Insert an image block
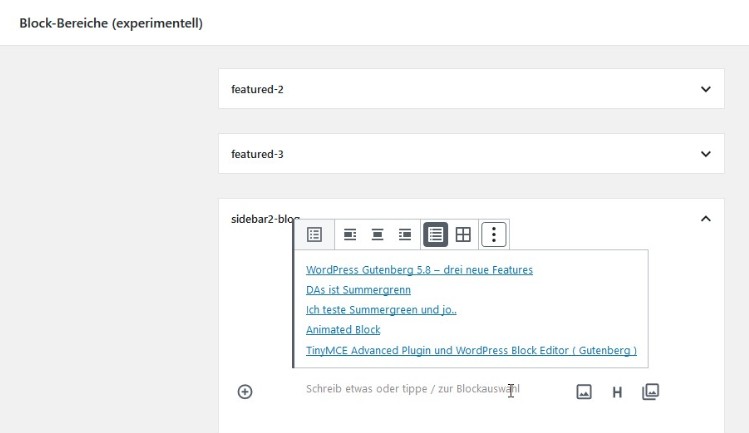The height and width of the screenshot is (433, 749). [584, 392]
